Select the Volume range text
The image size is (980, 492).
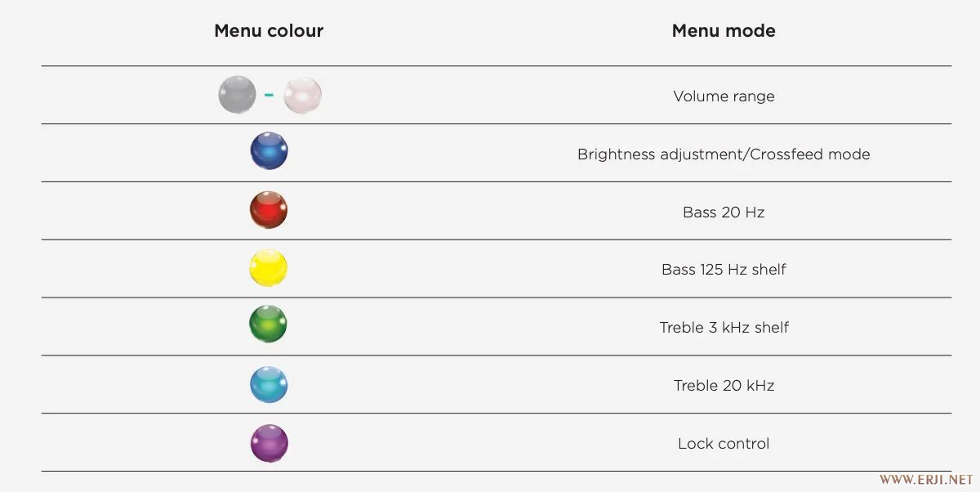(724, 96)
